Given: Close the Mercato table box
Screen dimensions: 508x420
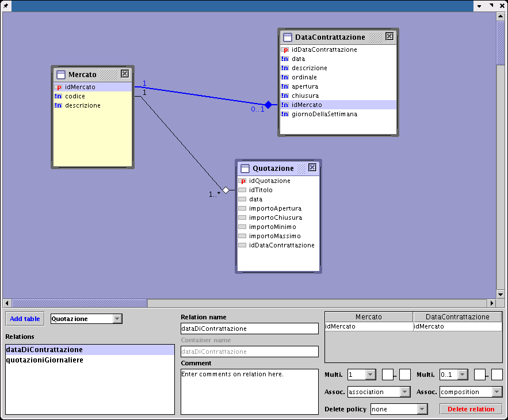Looking at the screenshot, I should coord(125,74).
